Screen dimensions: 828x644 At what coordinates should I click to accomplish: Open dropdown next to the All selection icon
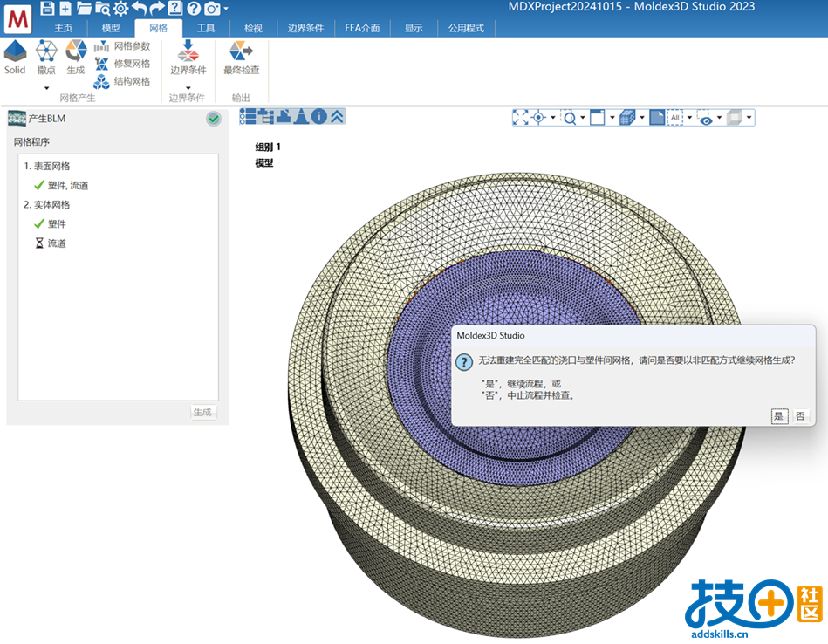click(x=689, y=117)
